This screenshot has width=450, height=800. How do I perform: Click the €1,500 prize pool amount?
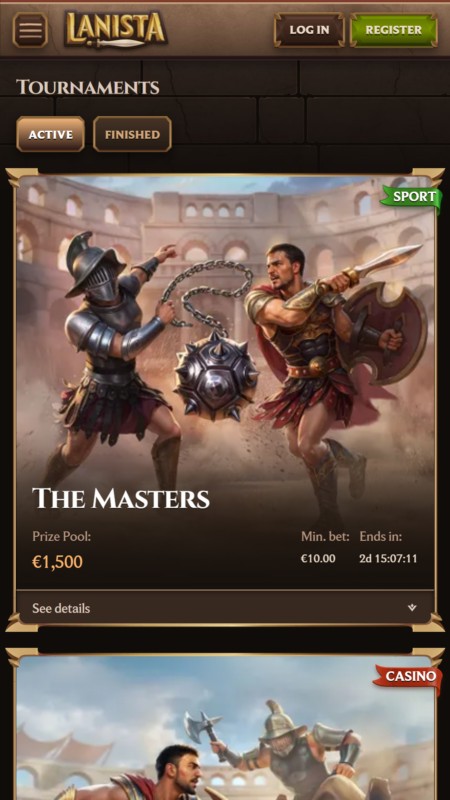[x=57, y=562]
